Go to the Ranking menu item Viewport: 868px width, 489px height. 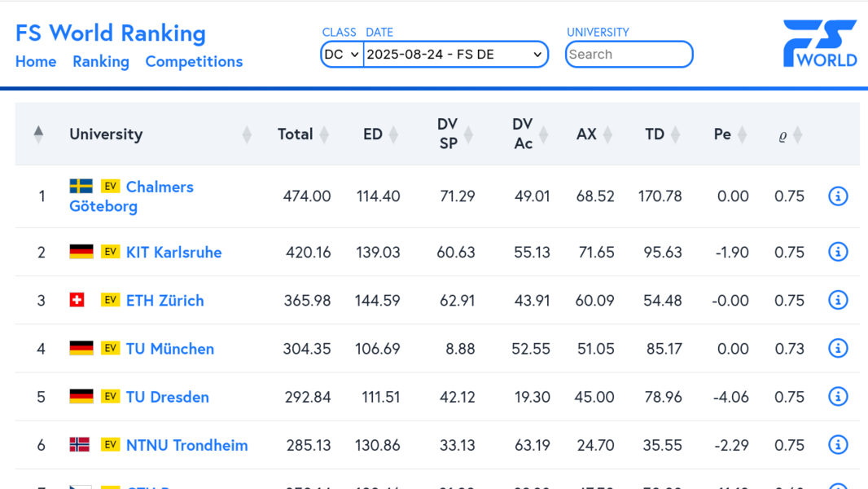coord(101,62)
